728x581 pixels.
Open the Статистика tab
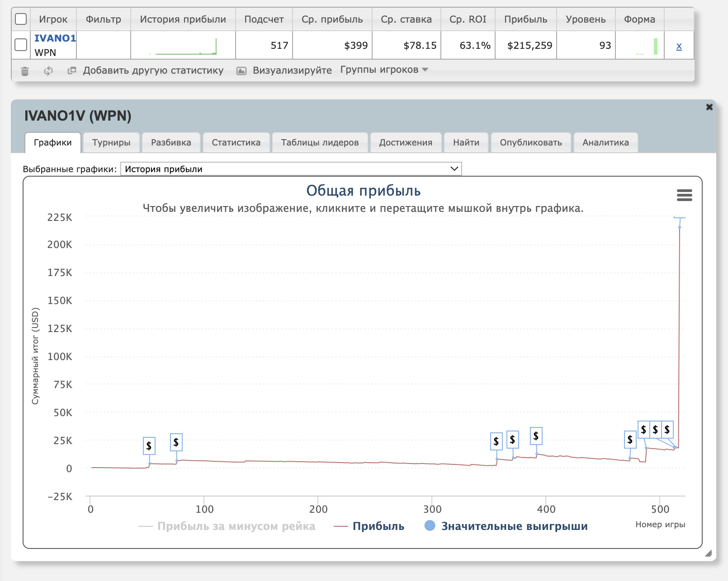click(x=236, y=142)
